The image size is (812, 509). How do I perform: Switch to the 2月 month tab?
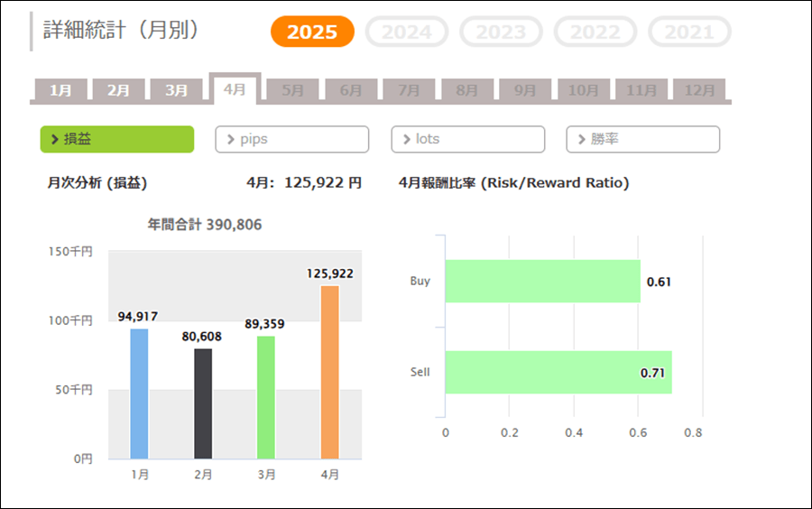(119, 90)
